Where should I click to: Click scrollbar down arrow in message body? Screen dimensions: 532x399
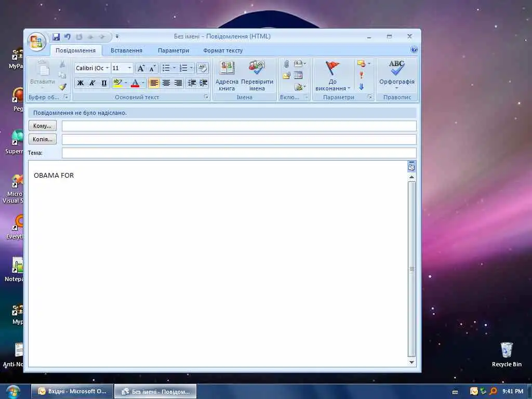tap(411, 362)
